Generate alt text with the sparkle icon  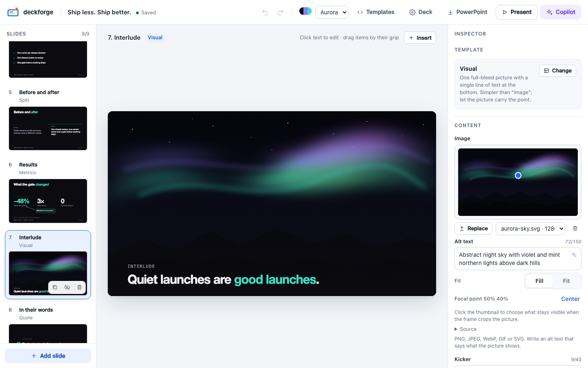(x=574, y=255)
